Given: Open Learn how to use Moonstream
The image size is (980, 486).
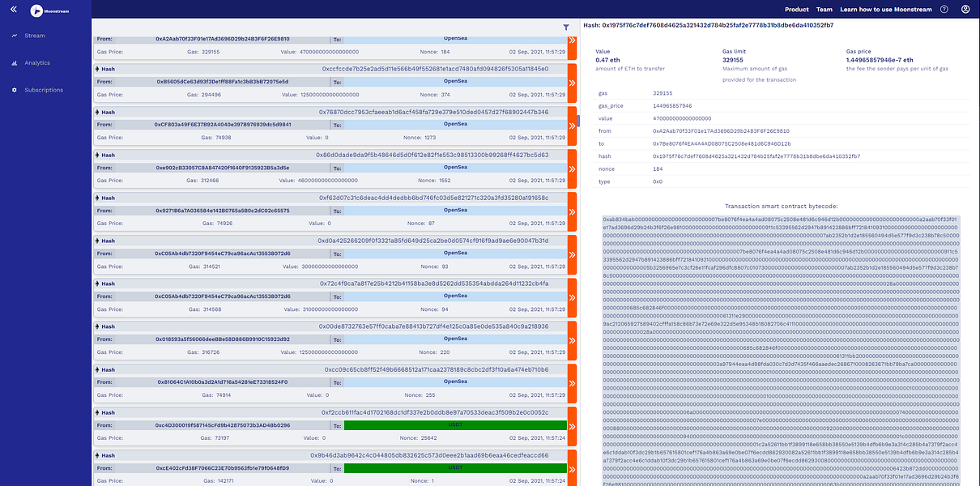Looking at the screenshot, I should 886,10.
